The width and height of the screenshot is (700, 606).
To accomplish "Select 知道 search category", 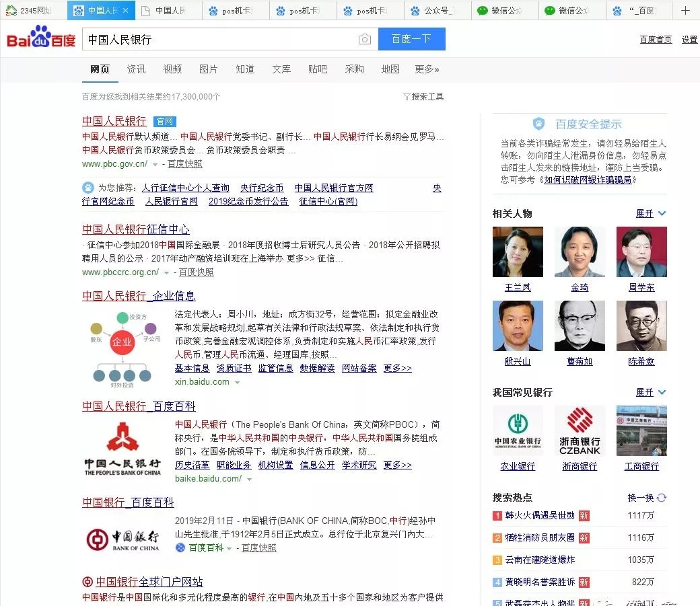I will [245, 69].
